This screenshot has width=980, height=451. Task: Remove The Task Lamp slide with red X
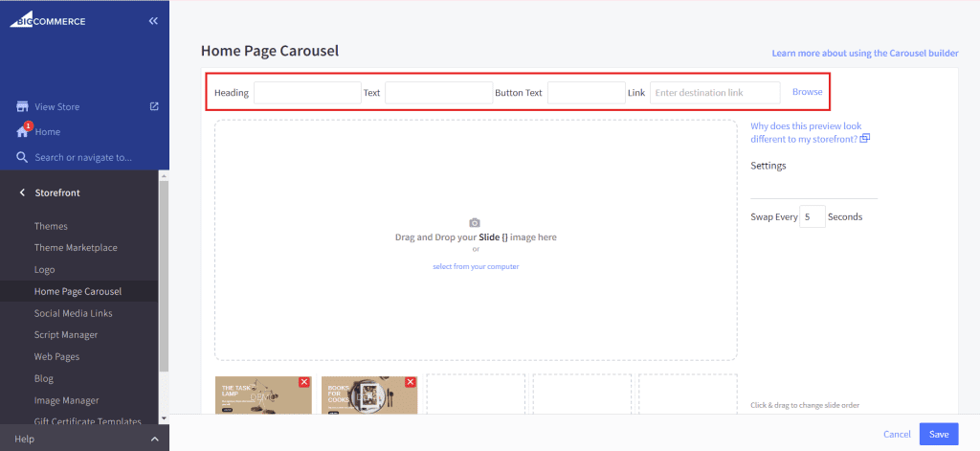(x=304, y=382)
